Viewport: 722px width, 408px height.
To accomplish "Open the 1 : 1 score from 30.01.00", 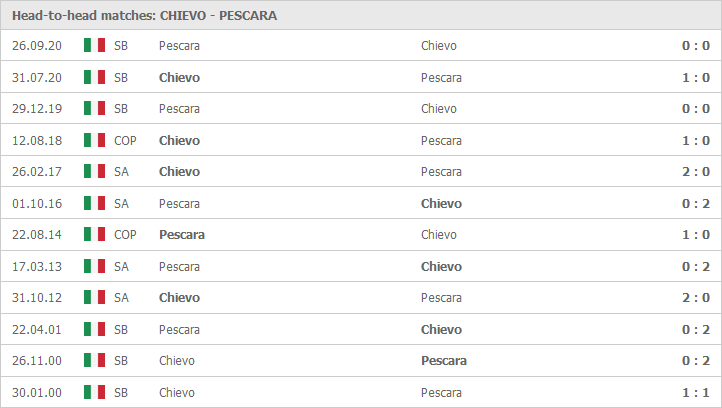I will 696,393.
